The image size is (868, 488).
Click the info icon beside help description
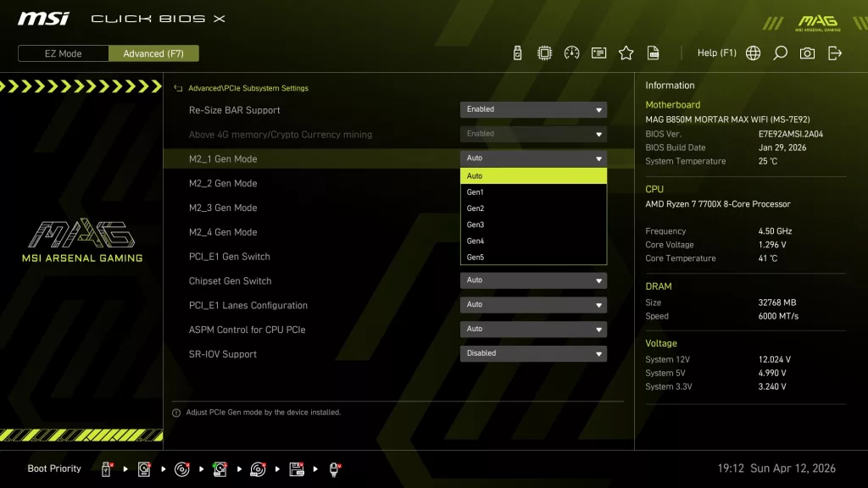176,413
